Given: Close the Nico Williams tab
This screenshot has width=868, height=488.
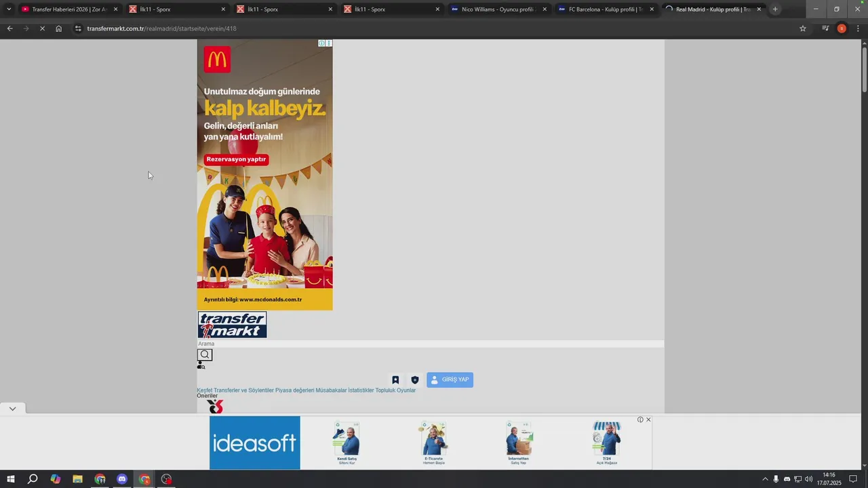Looking at the screenshot, I should (x=544, y=9).
